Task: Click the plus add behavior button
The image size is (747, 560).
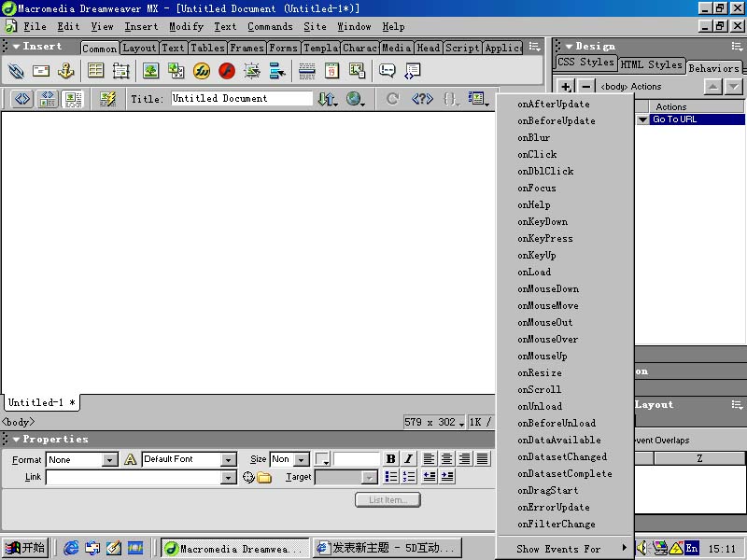Action: coord(566,87)
